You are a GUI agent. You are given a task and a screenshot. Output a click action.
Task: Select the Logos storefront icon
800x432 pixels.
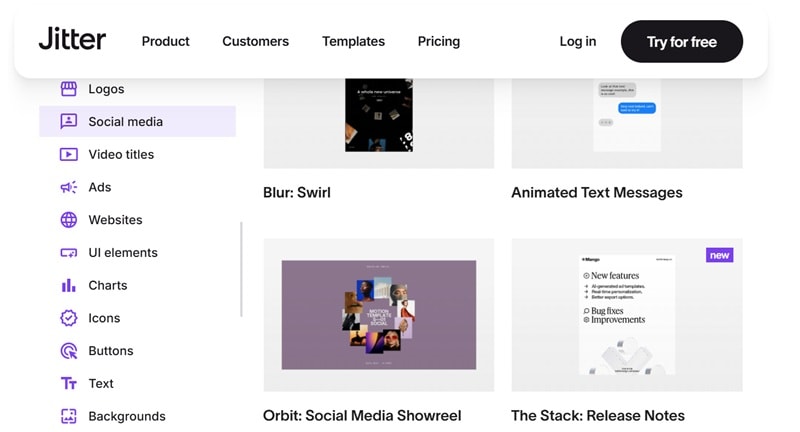(69, 89)
